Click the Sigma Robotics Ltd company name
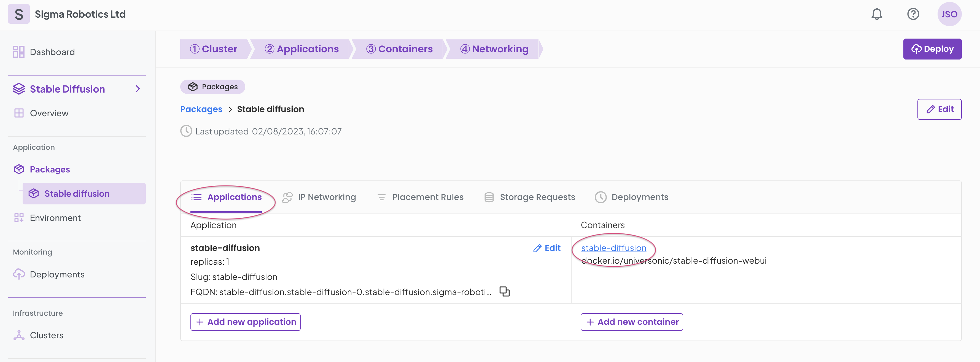Image resolution: width=980 pixels, height=362 pixels. 80,14
